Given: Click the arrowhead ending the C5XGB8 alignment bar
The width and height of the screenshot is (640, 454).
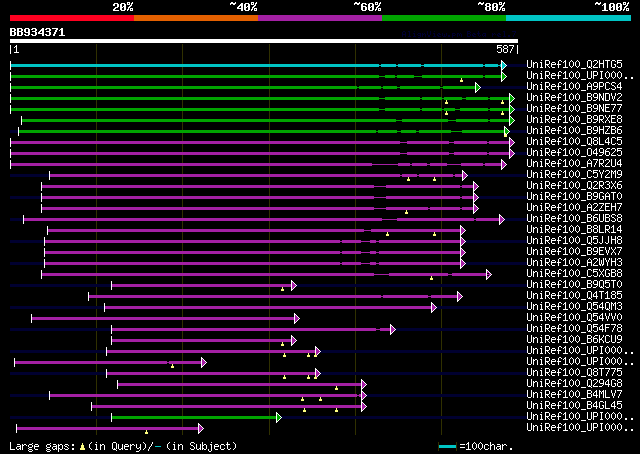Looking at the screenshot, I should 489,274.
